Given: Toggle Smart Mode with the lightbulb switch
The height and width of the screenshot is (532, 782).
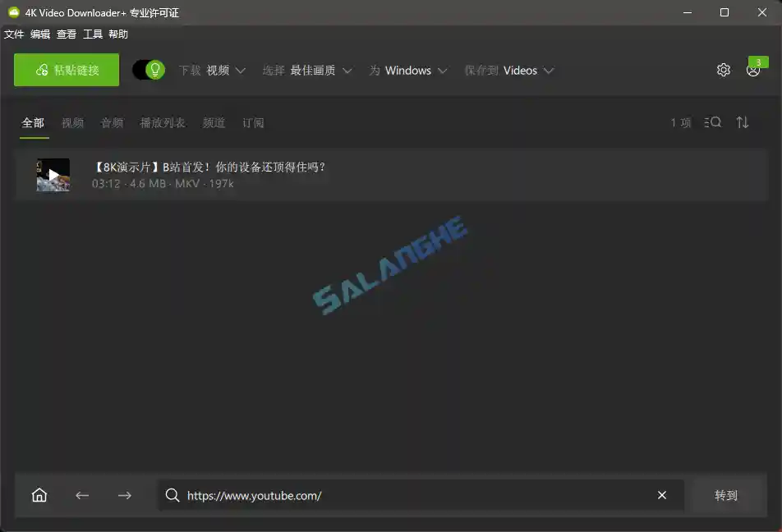Looking at the screenshot, I should pyautogui.click(x=148, y=70).
